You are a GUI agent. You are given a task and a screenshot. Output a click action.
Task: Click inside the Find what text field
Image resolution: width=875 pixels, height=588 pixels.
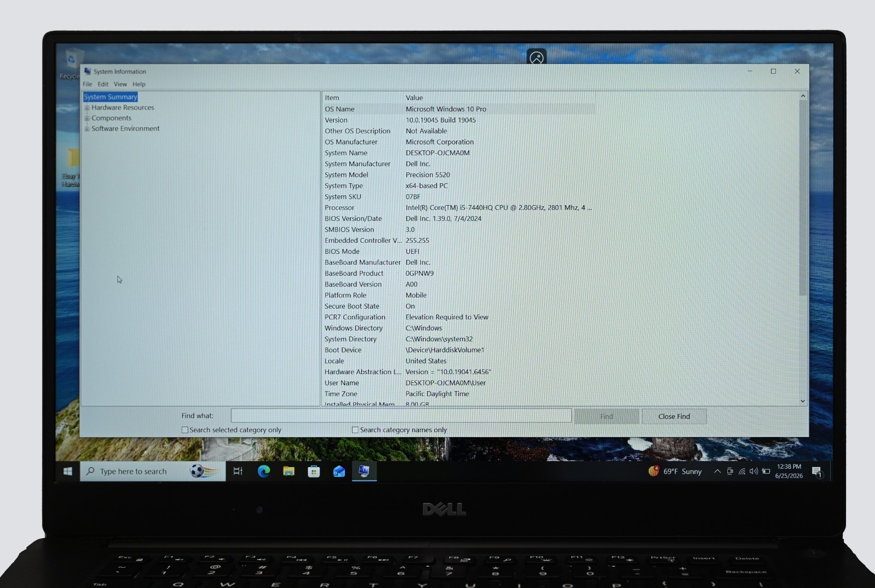click(401, 416)
